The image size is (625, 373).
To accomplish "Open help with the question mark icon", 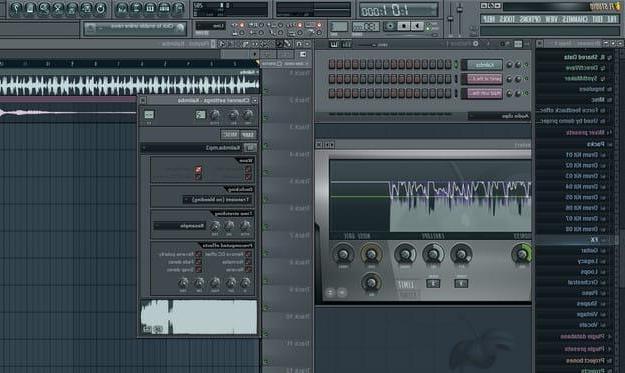I will pos(16,8).
